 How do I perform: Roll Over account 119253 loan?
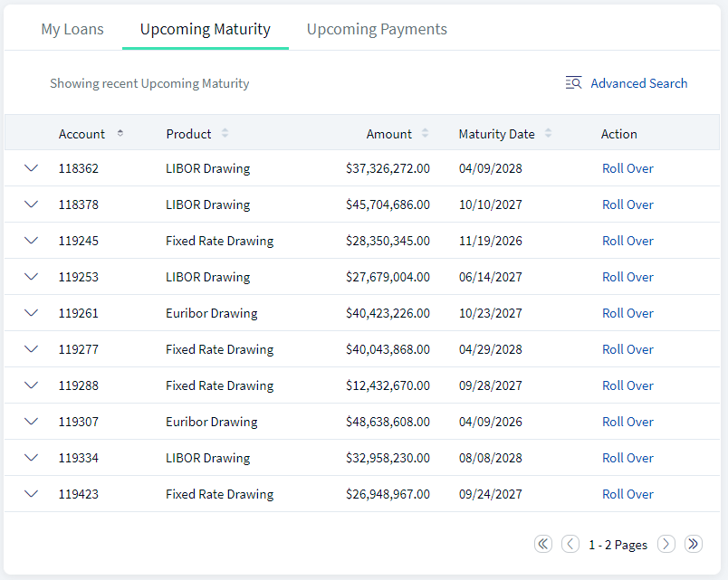click(627, 277)
